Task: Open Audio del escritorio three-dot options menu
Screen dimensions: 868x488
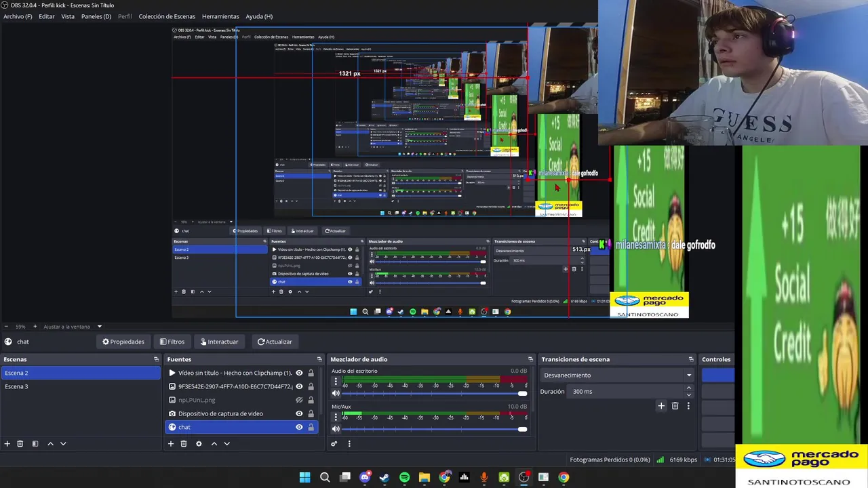Action: tap(336, 382)
